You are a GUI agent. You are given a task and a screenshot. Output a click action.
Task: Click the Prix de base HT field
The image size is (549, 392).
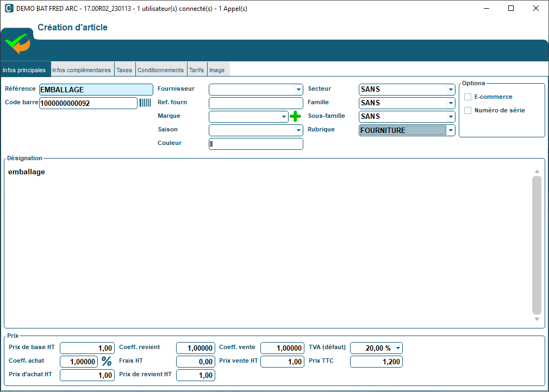87,348
